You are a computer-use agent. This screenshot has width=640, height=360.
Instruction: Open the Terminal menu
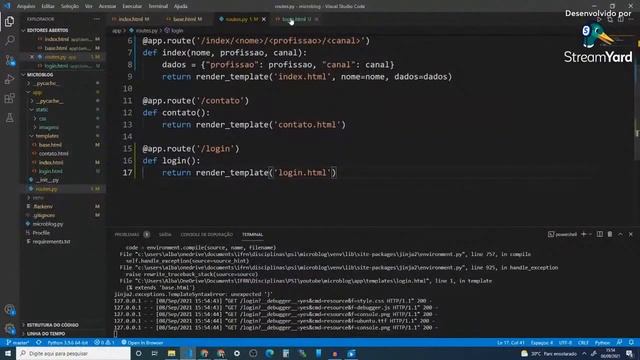point(158,6)
